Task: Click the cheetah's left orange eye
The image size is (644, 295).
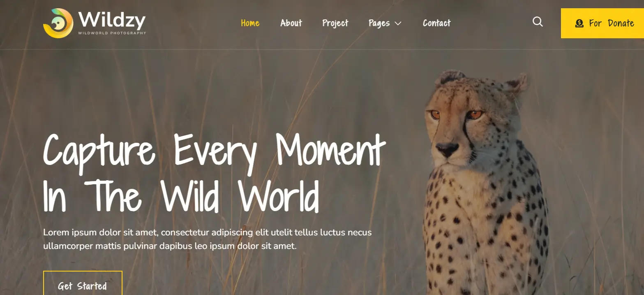Action: tap(435, 115)
